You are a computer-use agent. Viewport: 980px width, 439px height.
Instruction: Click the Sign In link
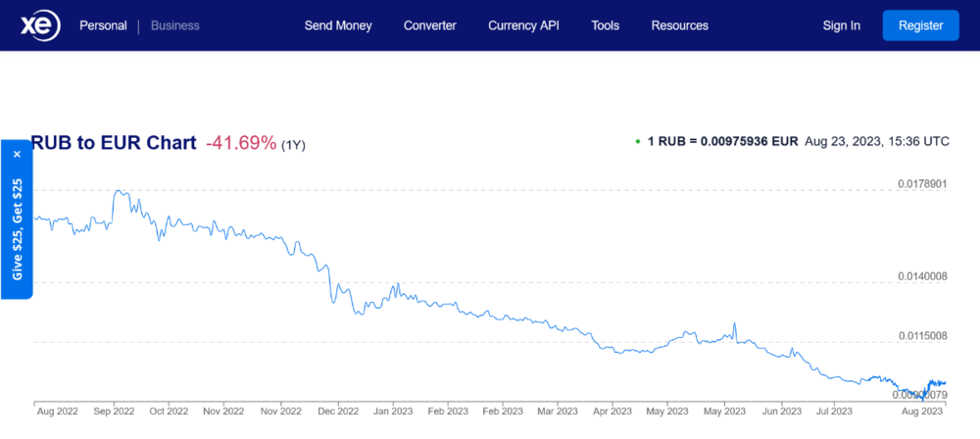point(841,25)
